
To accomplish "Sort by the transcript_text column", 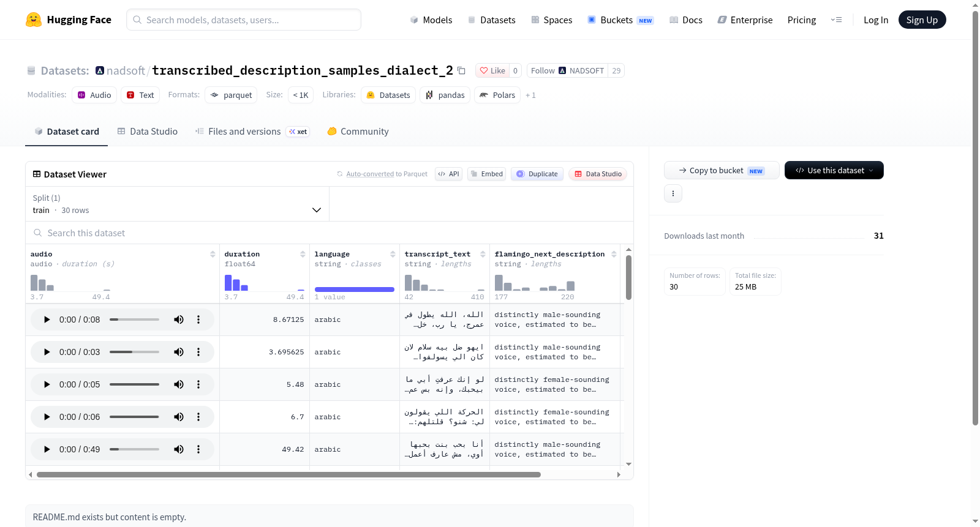I will point(483,254).
